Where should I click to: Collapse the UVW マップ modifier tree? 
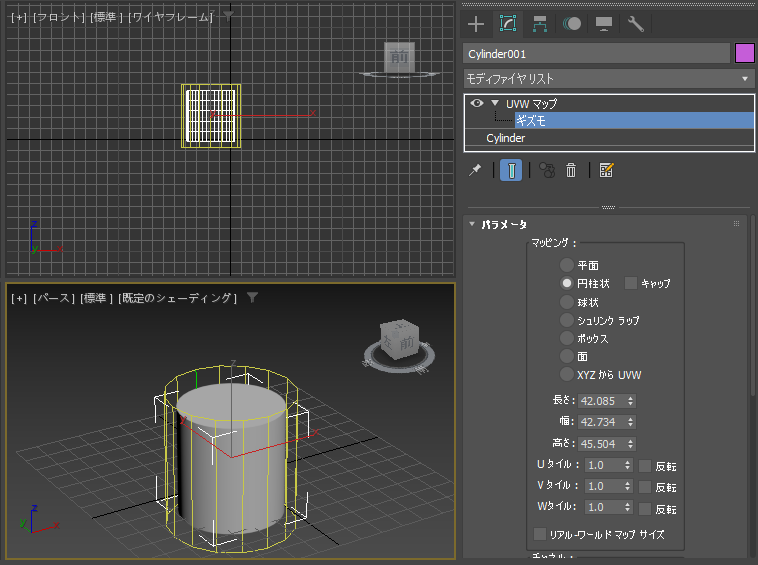coord(495,103)
